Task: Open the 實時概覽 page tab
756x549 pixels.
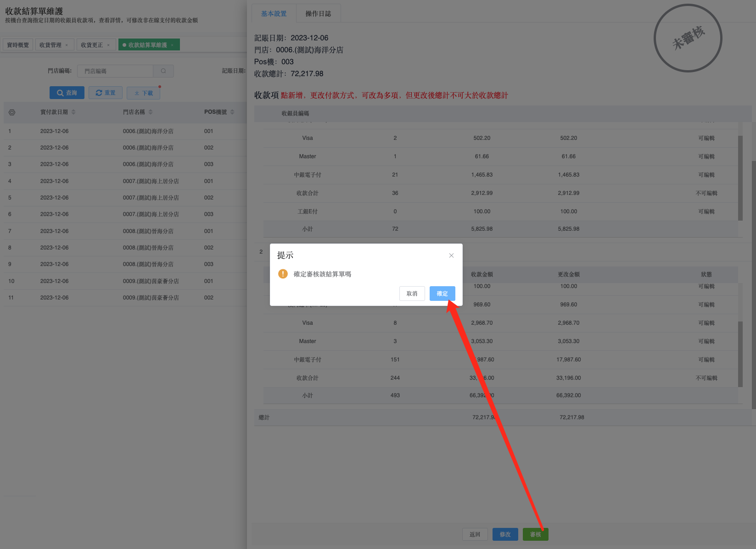Action: (18, 45)
